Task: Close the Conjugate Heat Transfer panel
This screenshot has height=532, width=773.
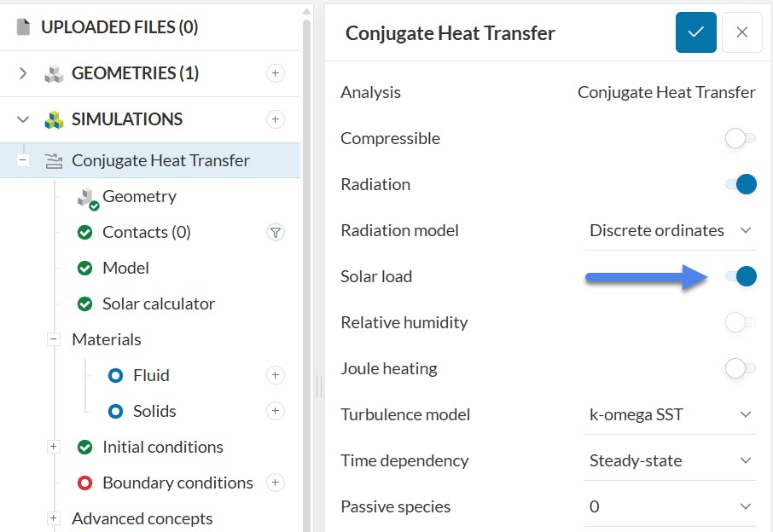Action: coord(742,32)
